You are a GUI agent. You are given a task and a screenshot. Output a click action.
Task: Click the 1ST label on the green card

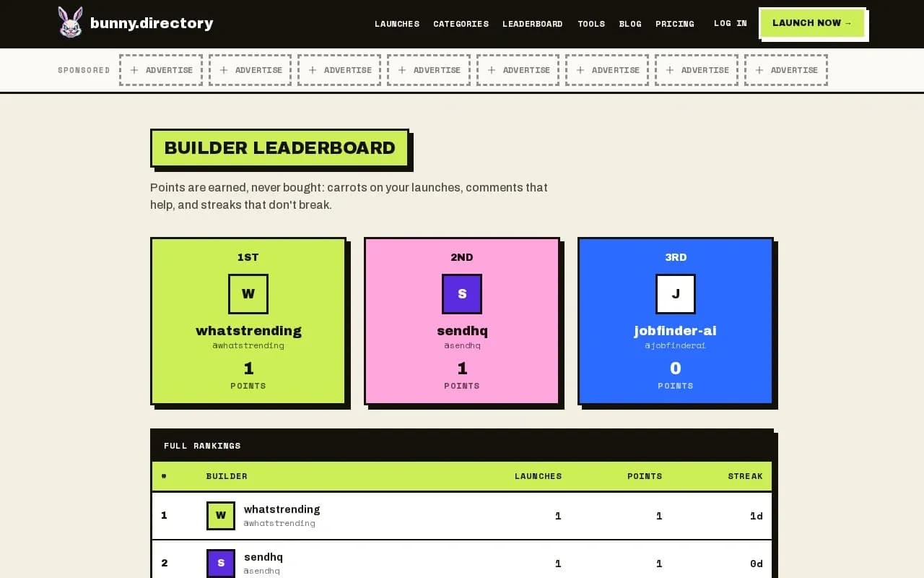point(248,257)
